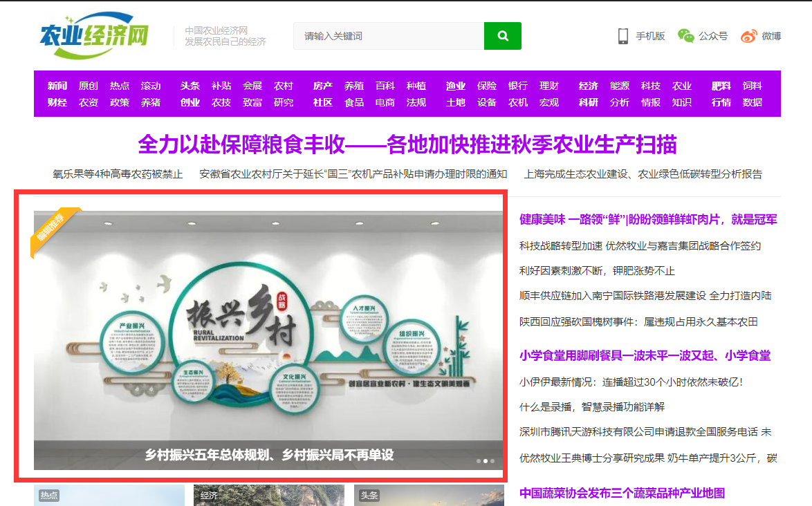Image resolution: width=812 pixels, height=506 pixels.
Task: Open 上海完成生态农业建设 analysis report link
Action: [643, 174]
